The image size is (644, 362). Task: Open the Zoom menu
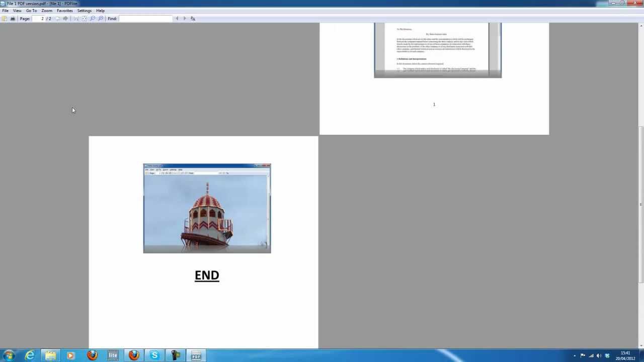(46, 10)
